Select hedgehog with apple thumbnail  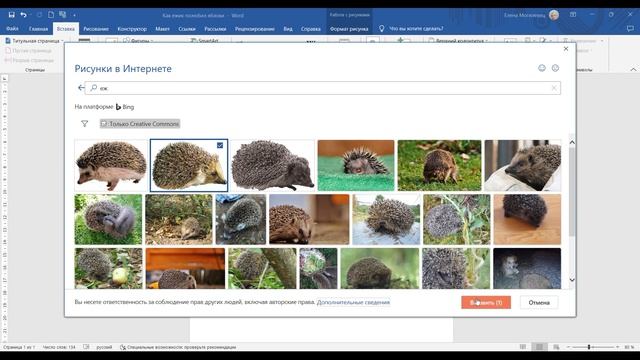(108, 268)
